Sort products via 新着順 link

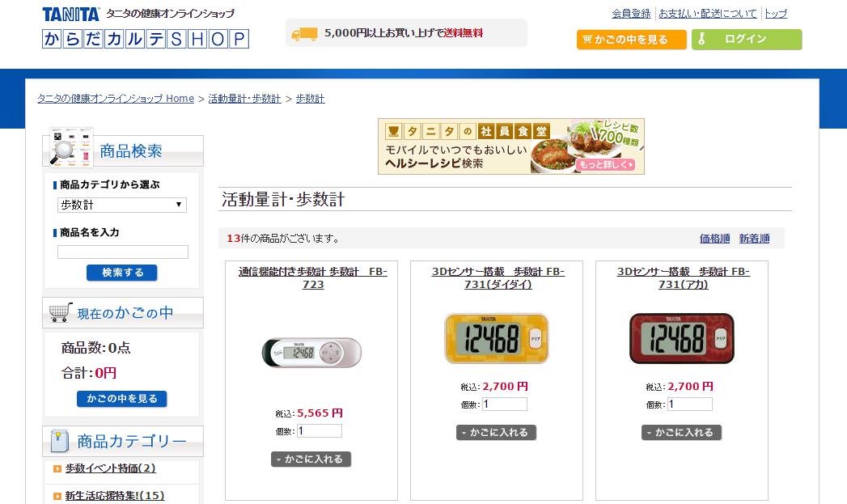[x=754, y=238]
